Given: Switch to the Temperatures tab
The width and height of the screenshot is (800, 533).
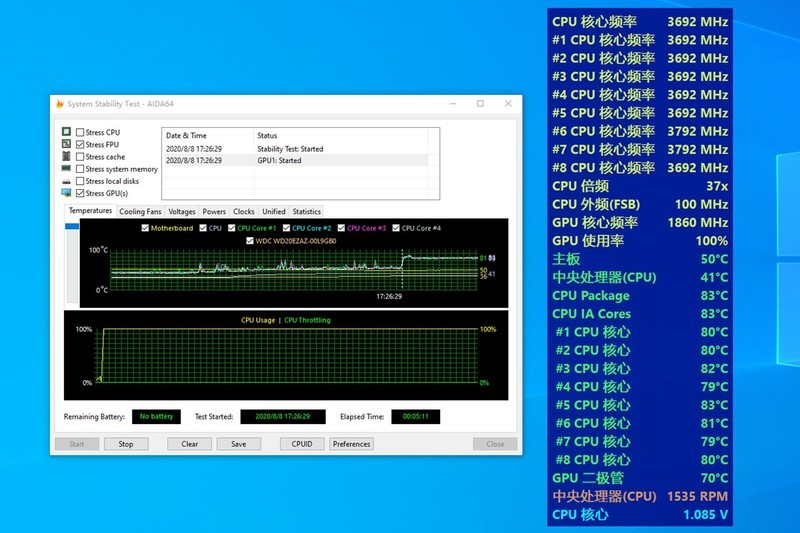Looking at the screenshot, I should 90,211.
